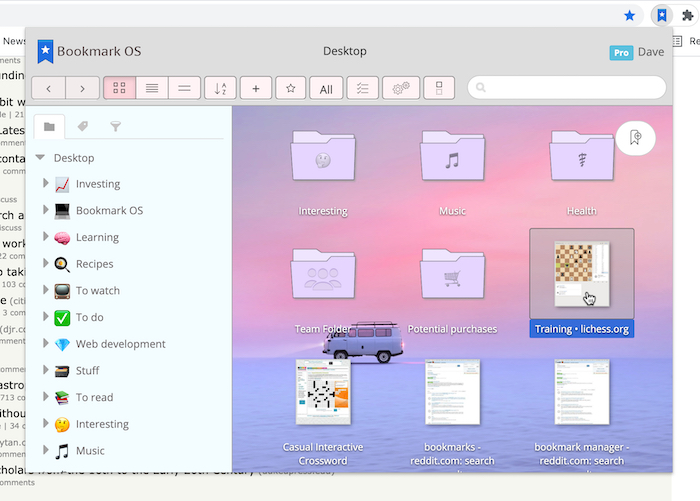Select the filter funnel tab in sidebar
Viewport: 700px width, 501px height.
tap(115, 126)
